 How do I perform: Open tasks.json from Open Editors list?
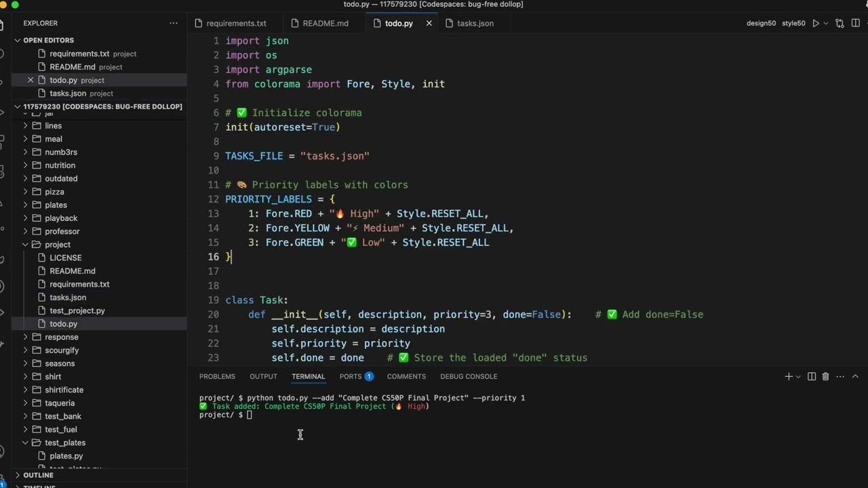[x=68, y=94]
